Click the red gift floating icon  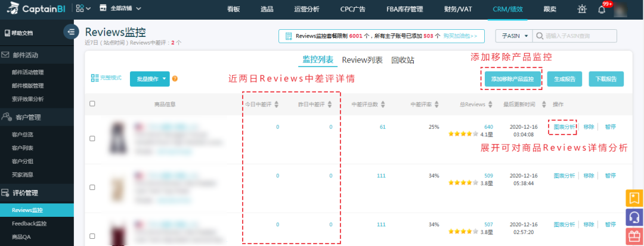click(x=634, y=236)
